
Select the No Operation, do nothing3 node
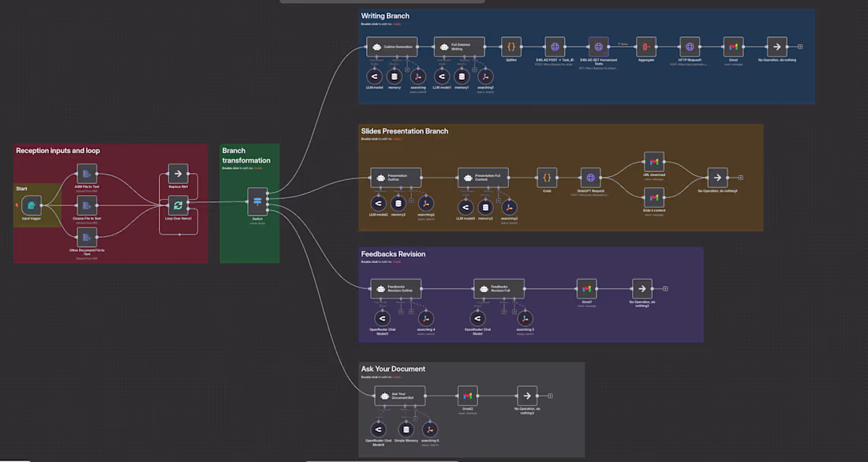[x=527, y=396]
